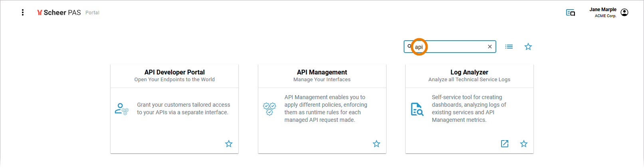This screenshot has height=168, width=644.
Task: Click the API Management gears icon
Action: 269,109
